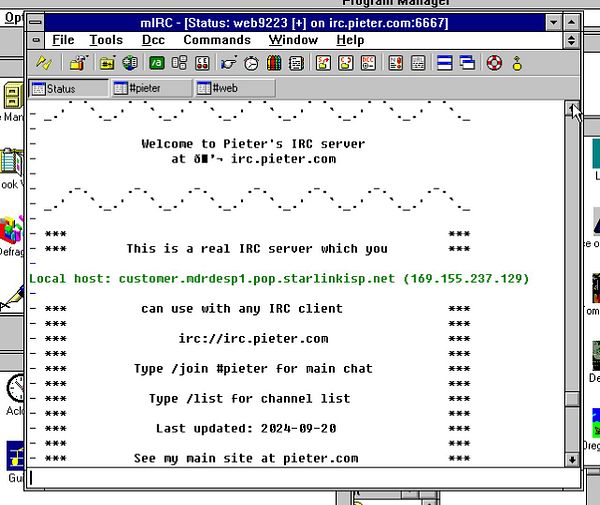600x505 pixels.
Task: Click the vertical scrollbar thumb in Status
Action: [572, 399]
